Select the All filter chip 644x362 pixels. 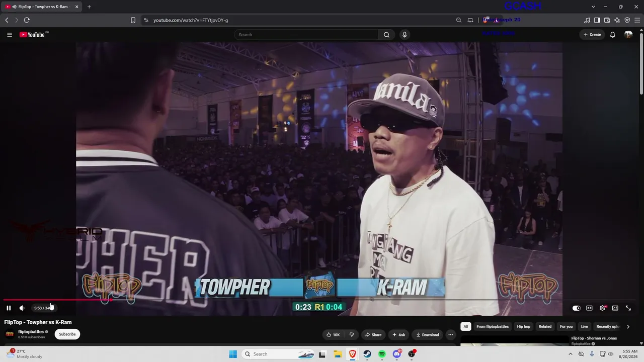point(466,327)
